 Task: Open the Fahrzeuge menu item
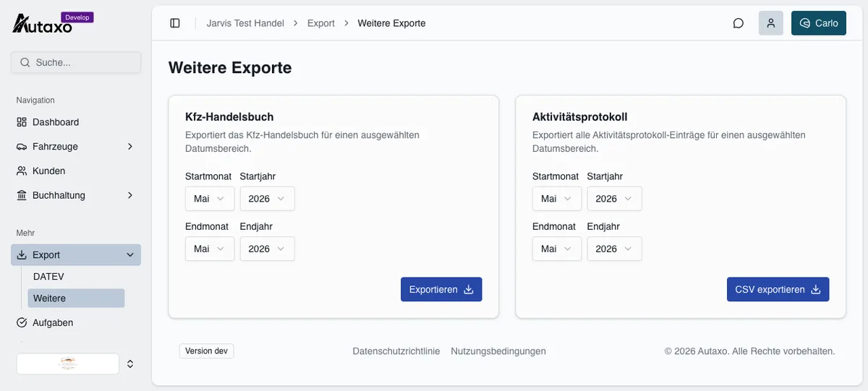click(x=76, y=147)
